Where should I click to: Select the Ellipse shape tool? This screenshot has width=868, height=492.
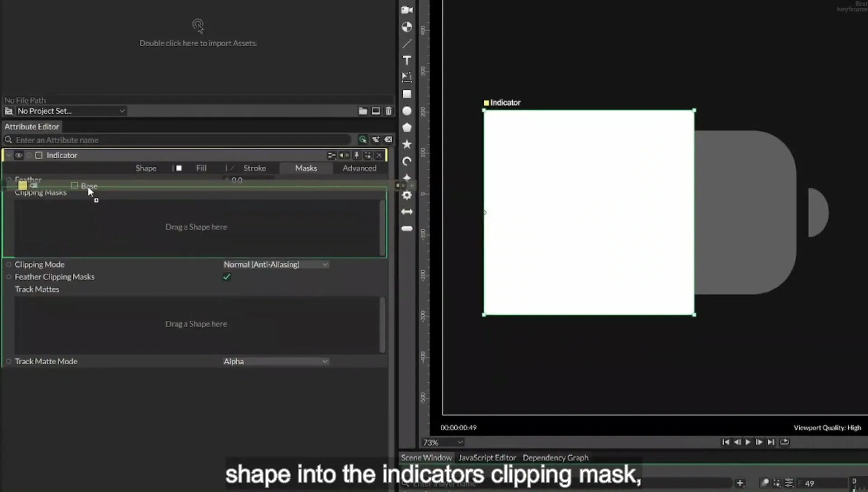click(x=407, y=111)
